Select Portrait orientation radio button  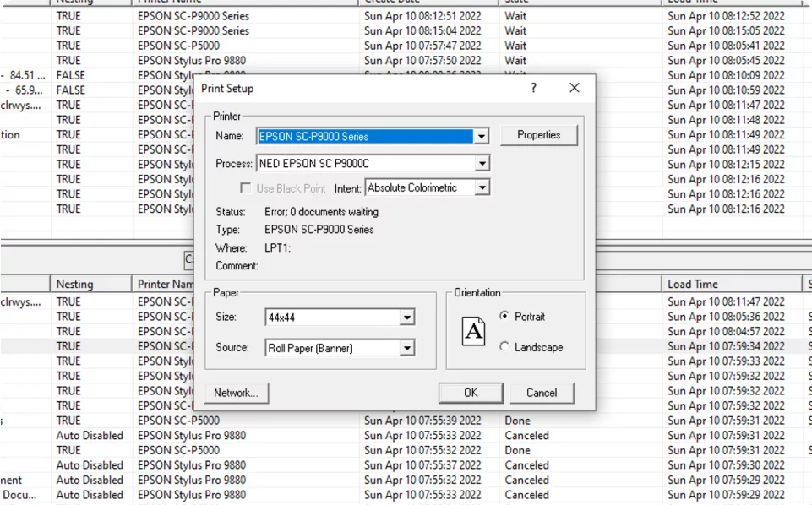[504, 317]
